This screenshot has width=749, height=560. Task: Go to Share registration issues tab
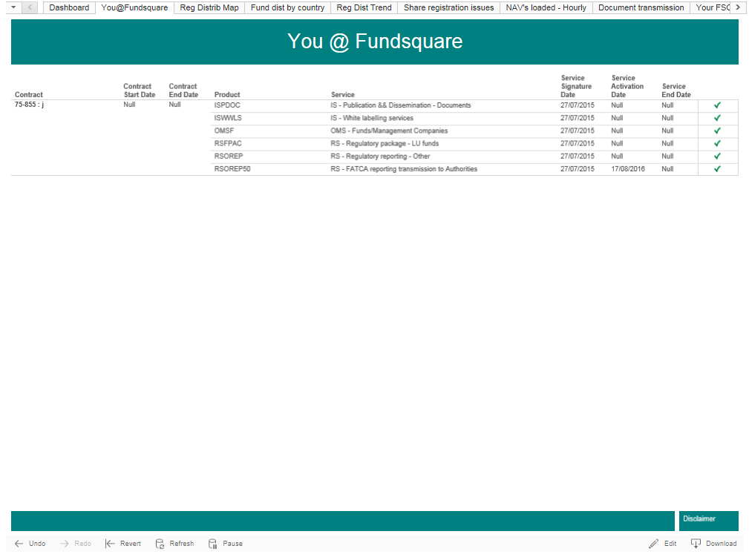click(448, 7)
